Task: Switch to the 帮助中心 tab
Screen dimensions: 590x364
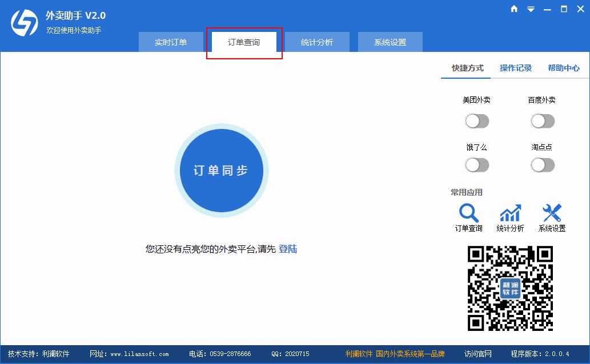Action: [x=564, y=67]
